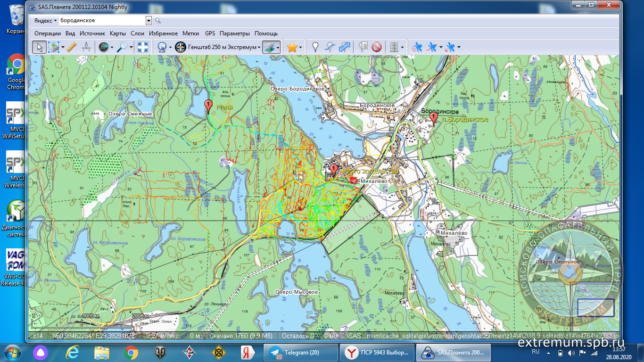Click the Место жительства placemark pin
Image resolution: width=644 pixels, height=362 pixels.
tap(334, 170)
